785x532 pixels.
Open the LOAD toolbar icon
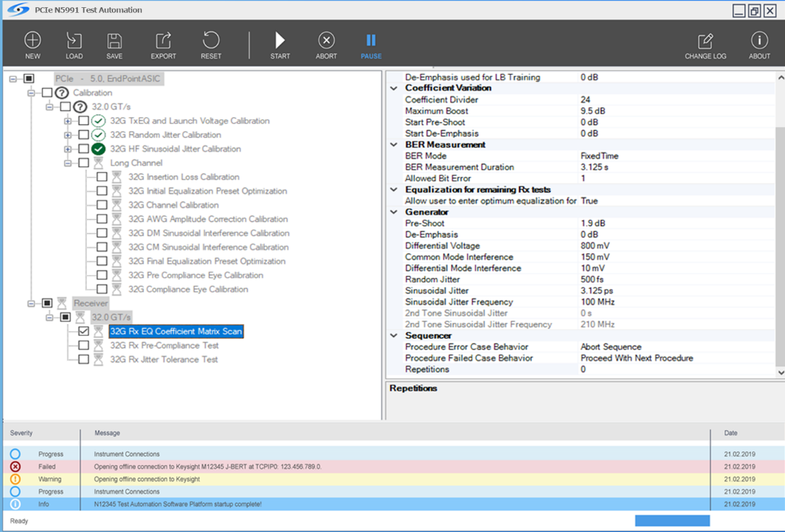[x=74, y=45]
